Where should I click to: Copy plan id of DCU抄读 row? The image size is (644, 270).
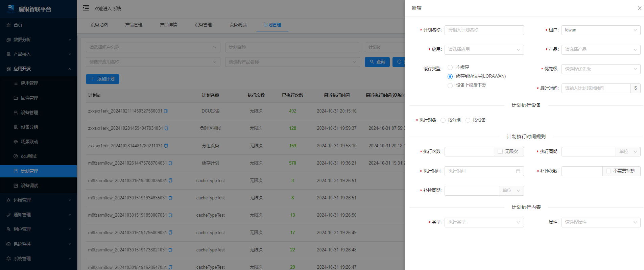coord(166,111)
